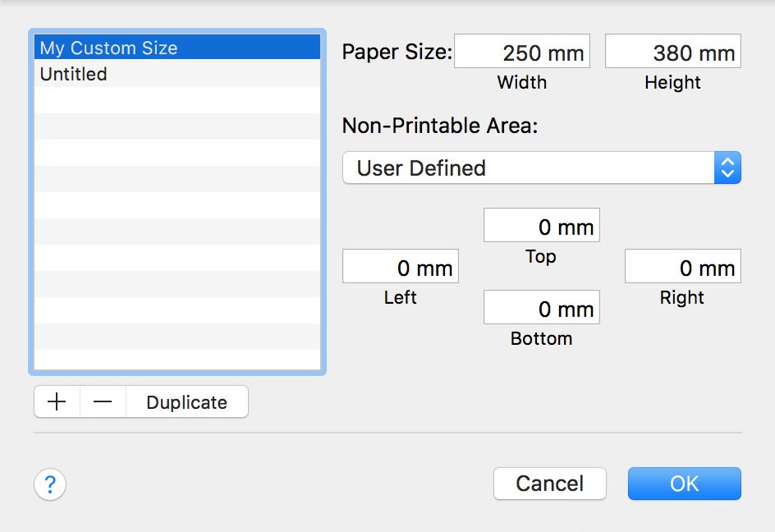This screenshot has width=775, height=532.
Task: Click into the Bottom margin field
Action: pyautogui.click(x=541, y=309)
